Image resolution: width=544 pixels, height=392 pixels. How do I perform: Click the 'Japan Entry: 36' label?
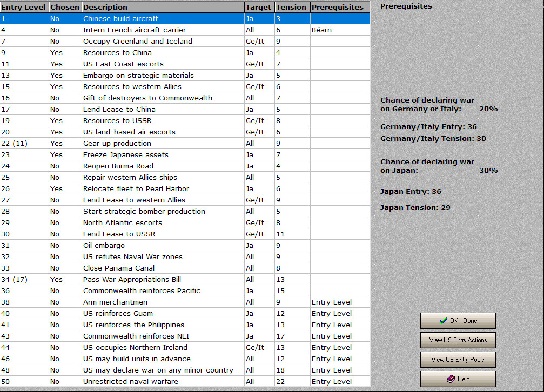point(411,192)
